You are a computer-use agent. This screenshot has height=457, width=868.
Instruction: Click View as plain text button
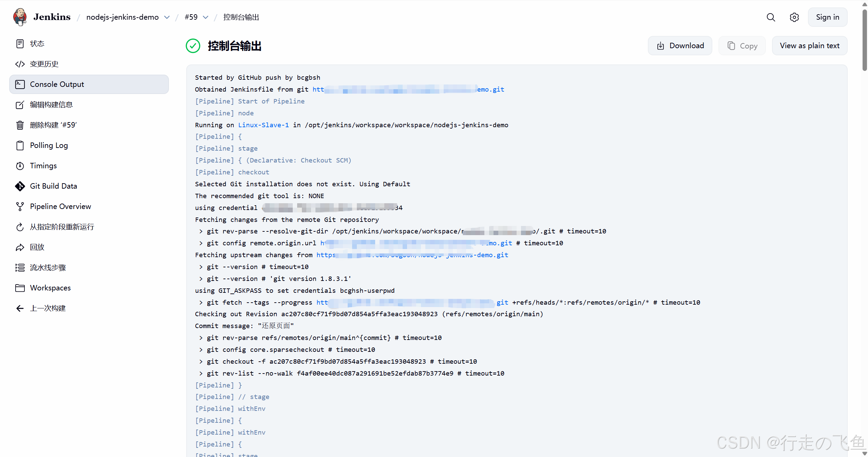tap(809, 46)
